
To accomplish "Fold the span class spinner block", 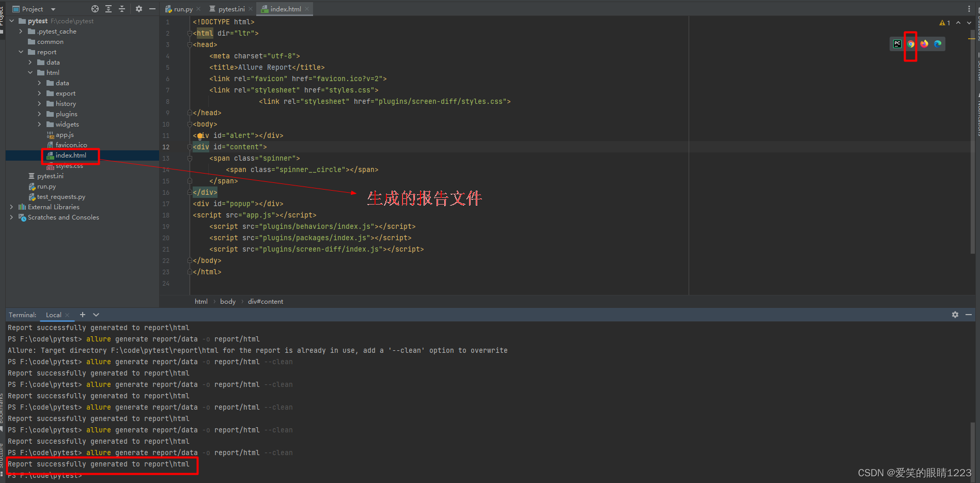I will pos(190,159).
